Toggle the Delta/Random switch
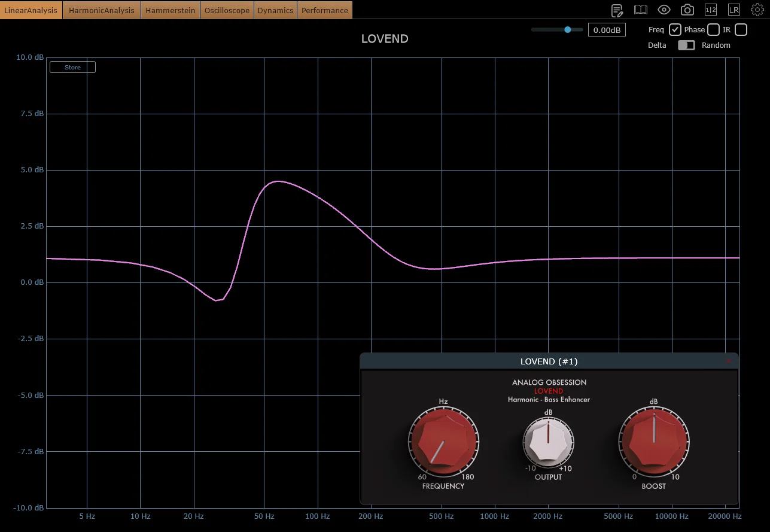Image resolution: width=770 pixels, height=532 pixels. coord(686,45)
